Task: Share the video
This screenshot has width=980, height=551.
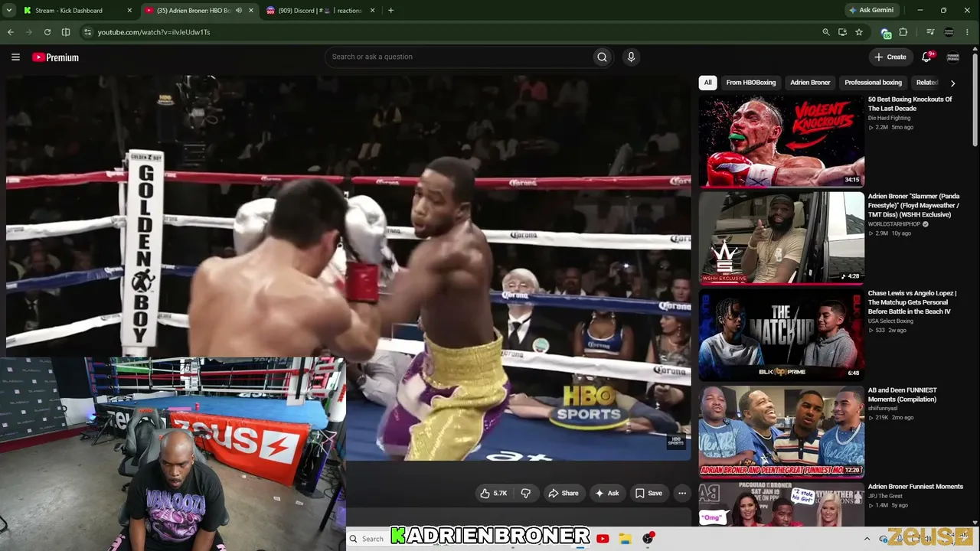Action: (563, 494)
